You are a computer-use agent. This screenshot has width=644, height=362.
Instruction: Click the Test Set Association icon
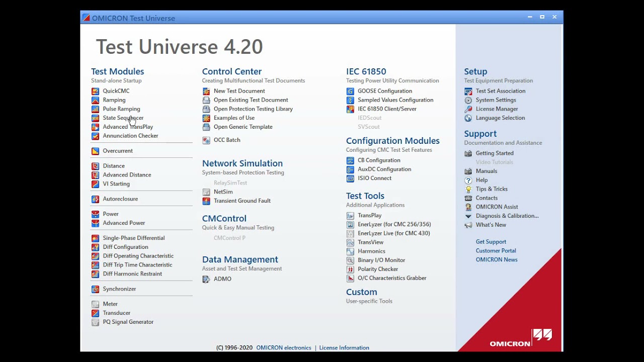[x=468, y=92]
